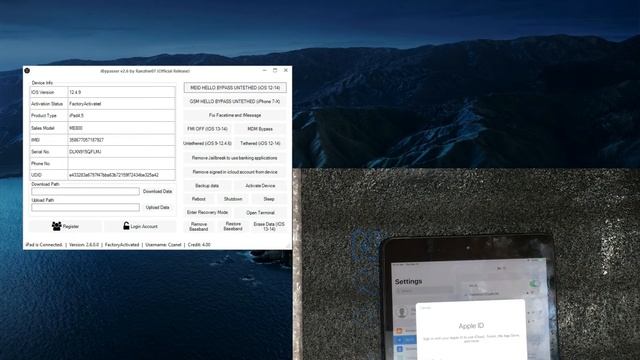Click 'Credit: 4.00' in status bar
Screen dimensions: 640x360
(199, 245)
